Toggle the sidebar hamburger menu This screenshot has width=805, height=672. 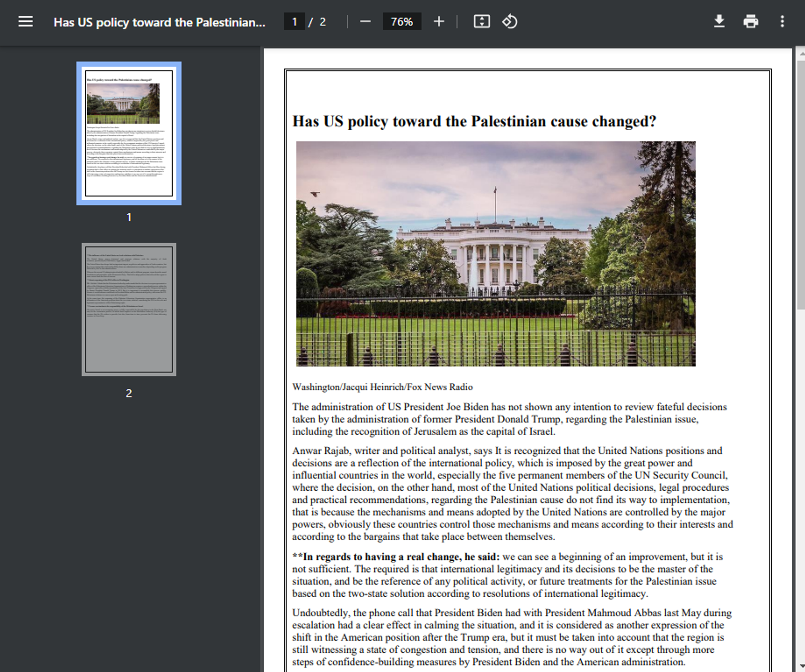(25, 21)
